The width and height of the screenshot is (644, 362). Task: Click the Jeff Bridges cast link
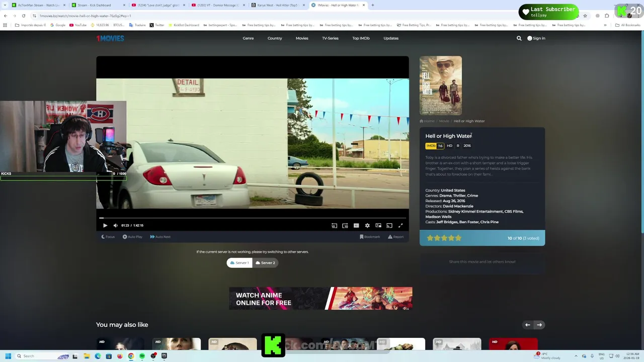click(x=447, y=222)
